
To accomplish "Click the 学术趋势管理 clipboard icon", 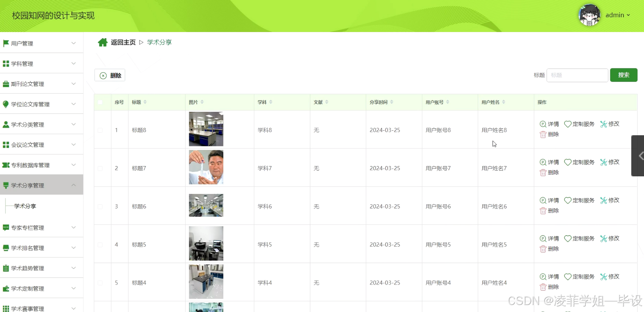I will click(x=6, y=268).
